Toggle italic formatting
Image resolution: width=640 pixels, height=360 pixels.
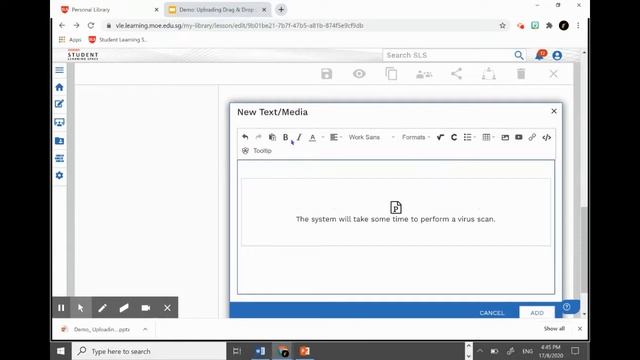[299, 137]
